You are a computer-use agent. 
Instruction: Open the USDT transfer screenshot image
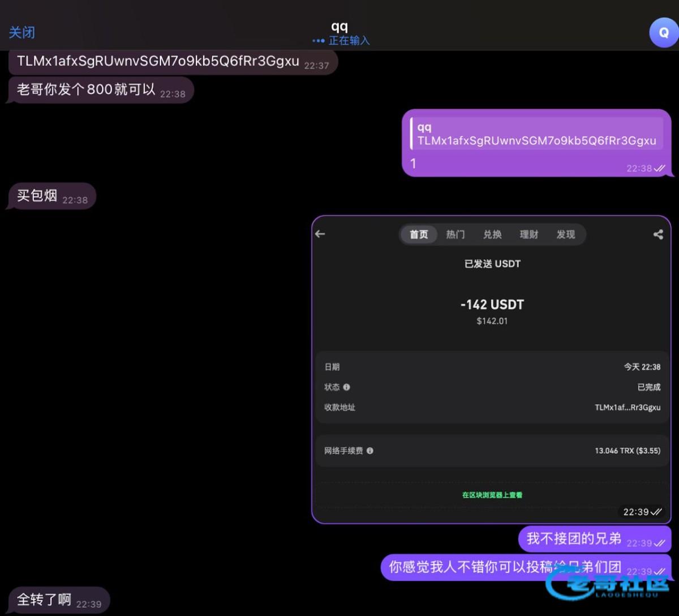[491, 340]
